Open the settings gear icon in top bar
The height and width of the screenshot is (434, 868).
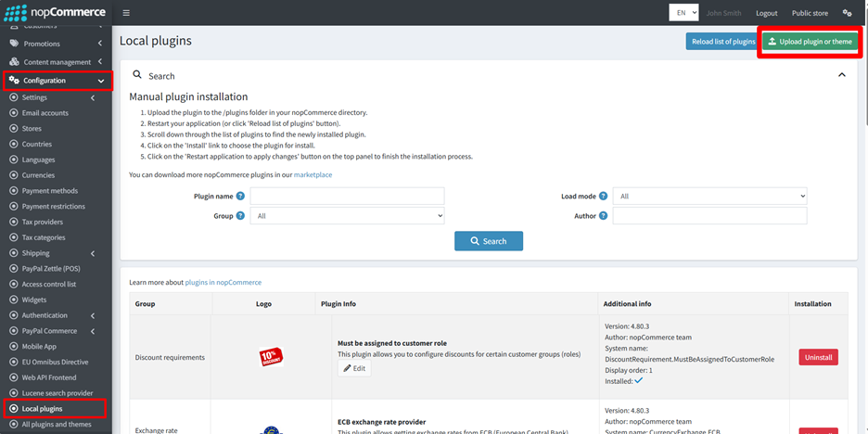tap(847, 13)
